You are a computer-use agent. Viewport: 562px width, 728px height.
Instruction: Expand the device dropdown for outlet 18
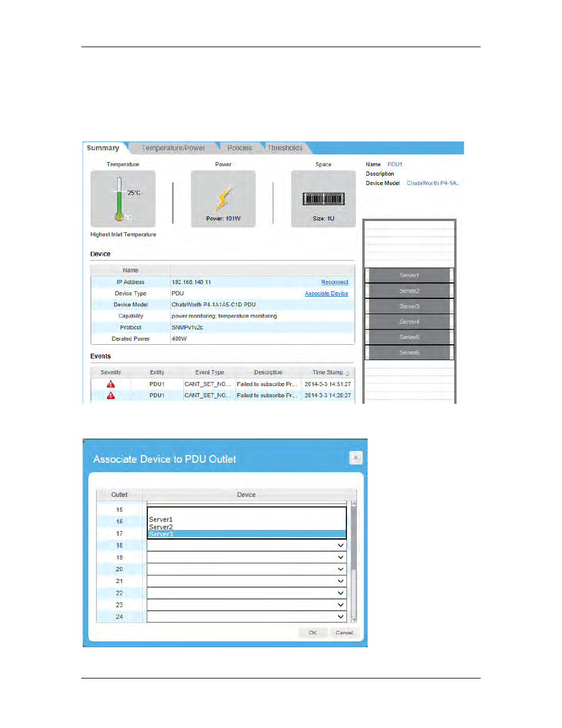coord(340,545)
